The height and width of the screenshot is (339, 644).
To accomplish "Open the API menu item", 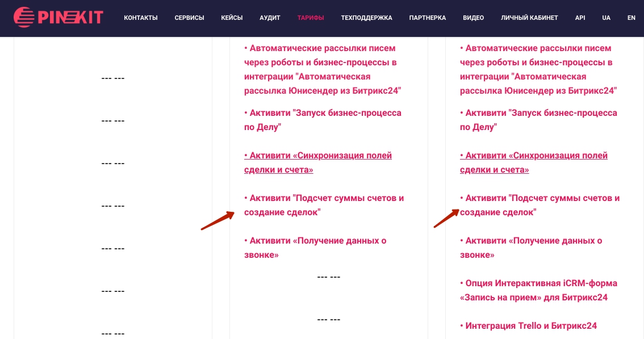I will pos(580,18).
